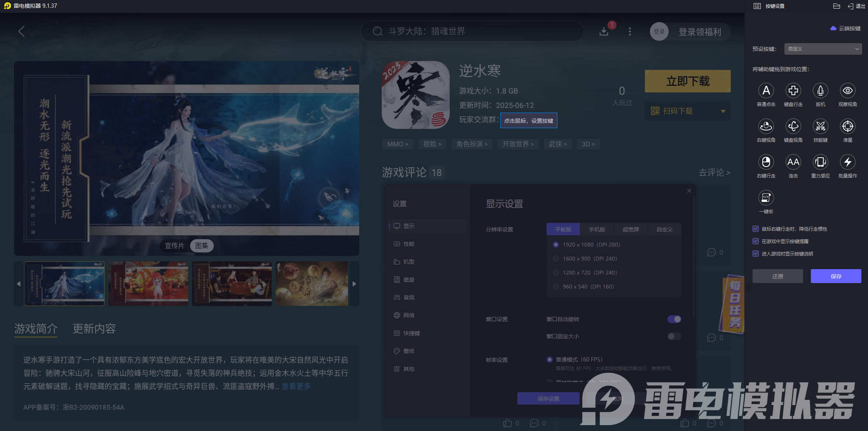Click the right carousel arrow for screenshots
Viewport: 868px width, 431px height.
coord(354,283)
